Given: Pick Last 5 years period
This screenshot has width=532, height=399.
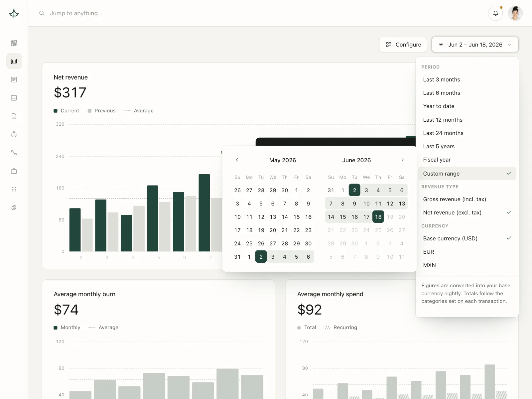Looking at the screenshot, I should [x=467, y=146].
